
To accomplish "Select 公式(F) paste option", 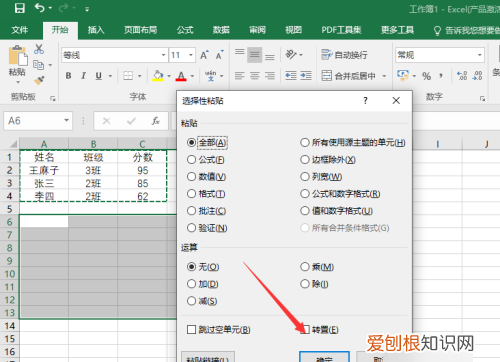I will pos(206,160).
